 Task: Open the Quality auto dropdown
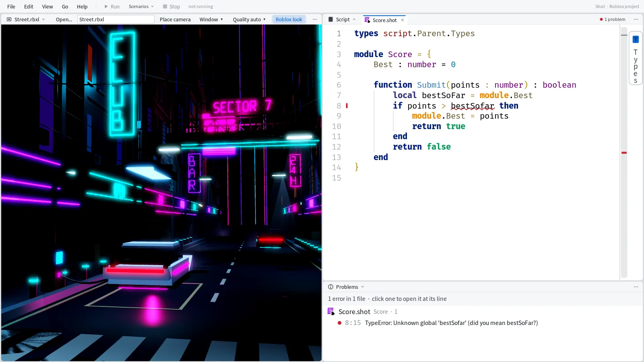[x=249, y=19]
